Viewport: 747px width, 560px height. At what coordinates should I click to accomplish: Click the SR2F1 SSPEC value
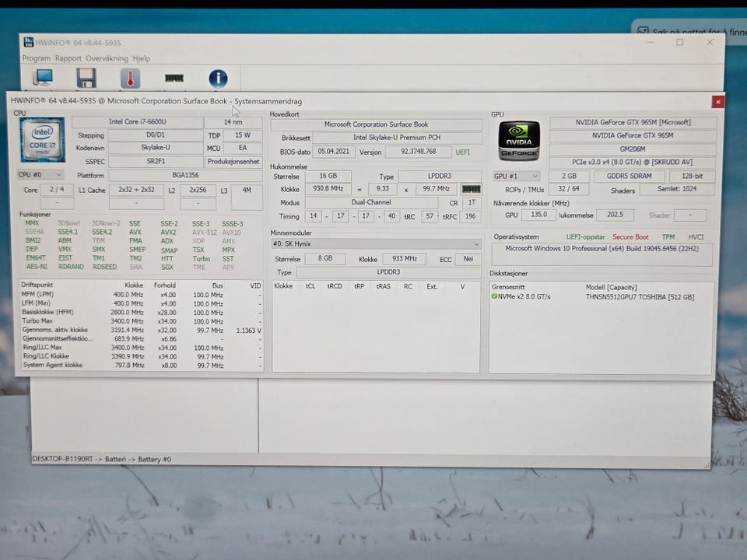156,162
